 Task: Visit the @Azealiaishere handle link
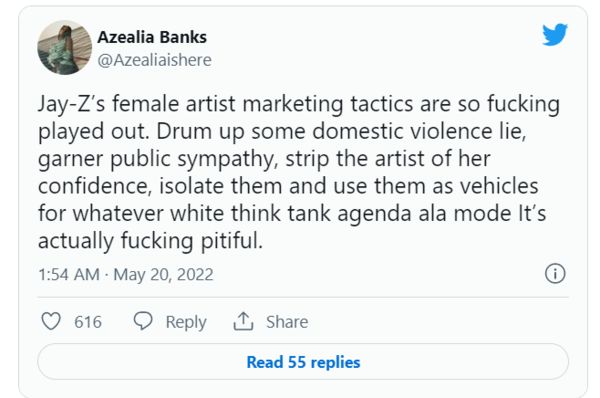155,60
